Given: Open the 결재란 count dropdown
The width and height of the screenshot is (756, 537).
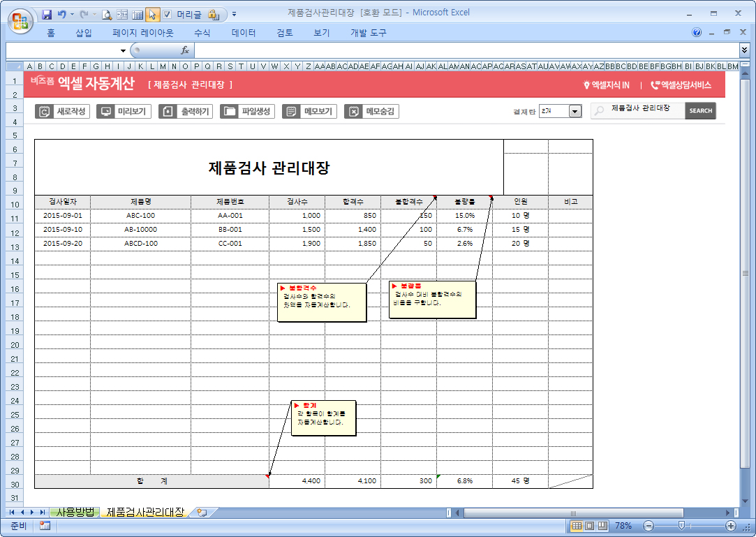Looking at the screenshot, I should click(575, 112).
